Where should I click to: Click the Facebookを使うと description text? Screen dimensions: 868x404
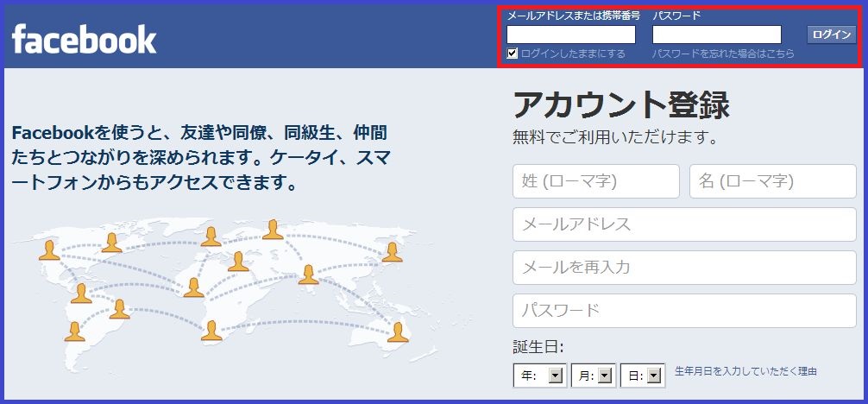(201, 157)
